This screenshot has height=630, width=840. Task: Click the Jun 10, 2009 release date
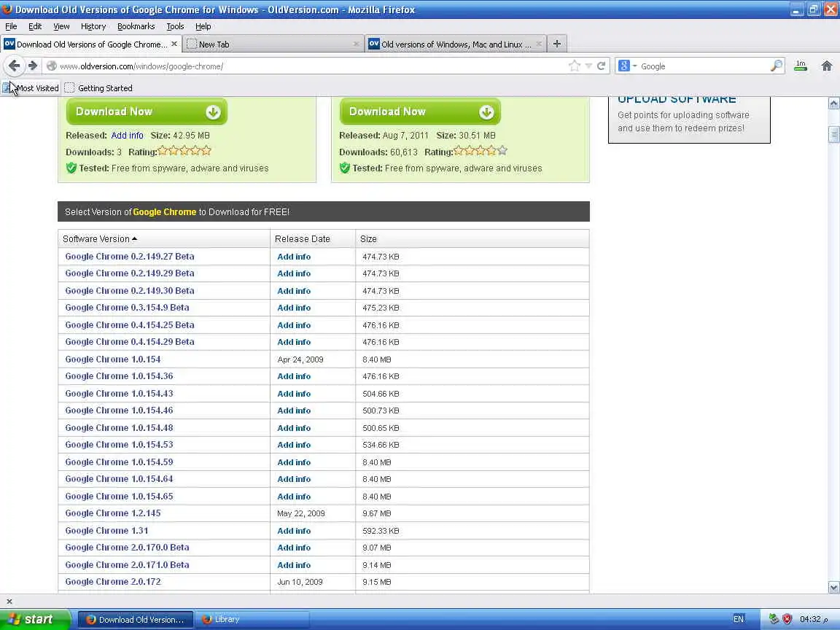pos(300,582)
